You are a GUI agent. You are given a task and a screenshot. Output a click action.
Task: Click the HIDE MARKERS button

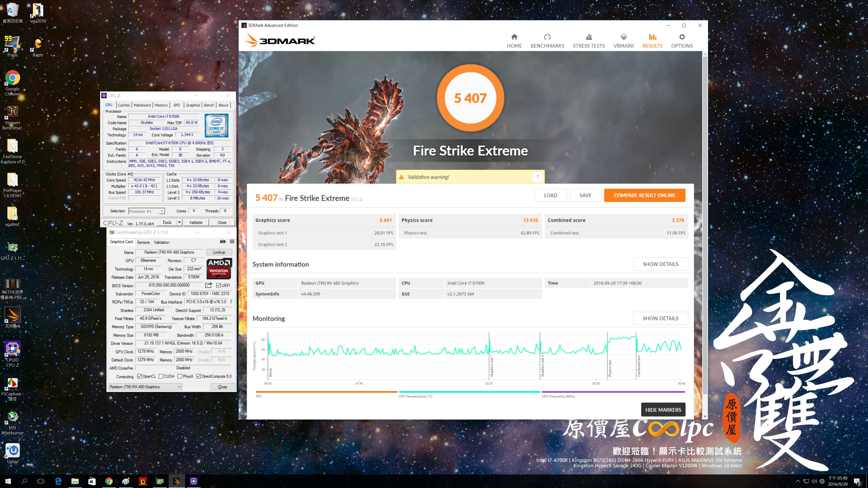663,410
